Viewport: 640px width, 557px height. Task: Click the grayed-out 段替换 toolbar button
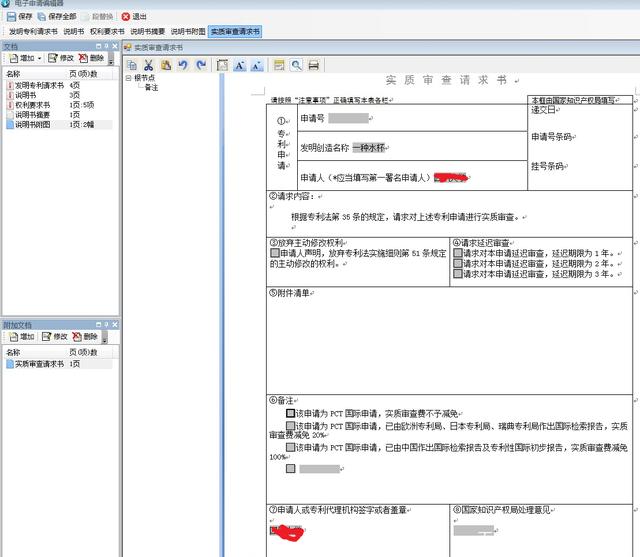coord(97,17)
